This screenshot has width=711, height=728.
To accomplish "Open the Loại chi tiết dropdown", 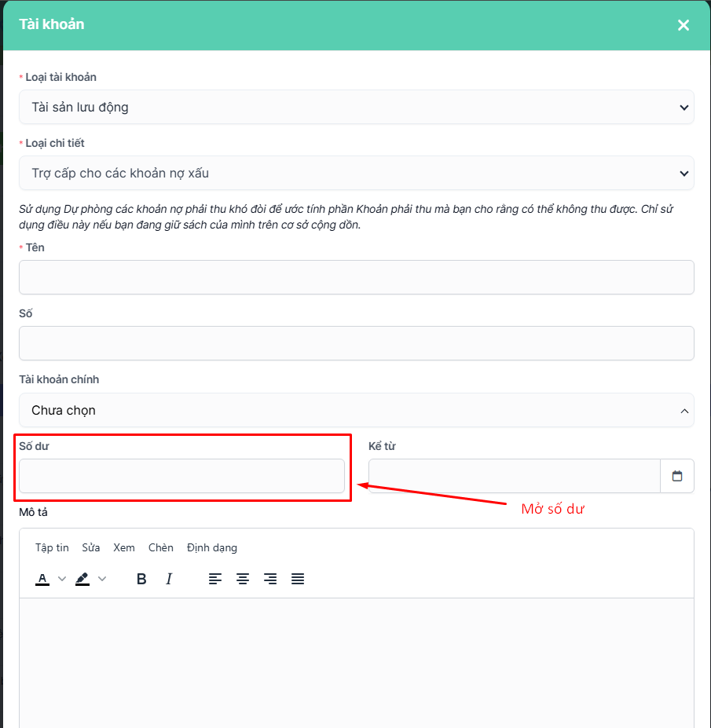I will coord(356,173).
